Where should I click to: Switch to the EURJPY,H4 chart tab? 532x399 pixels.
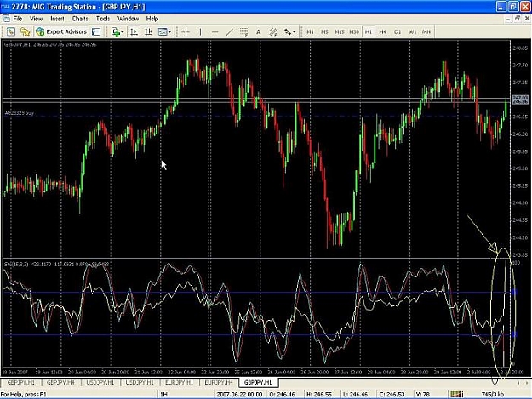pyautogui.click(x=219, y=383)
